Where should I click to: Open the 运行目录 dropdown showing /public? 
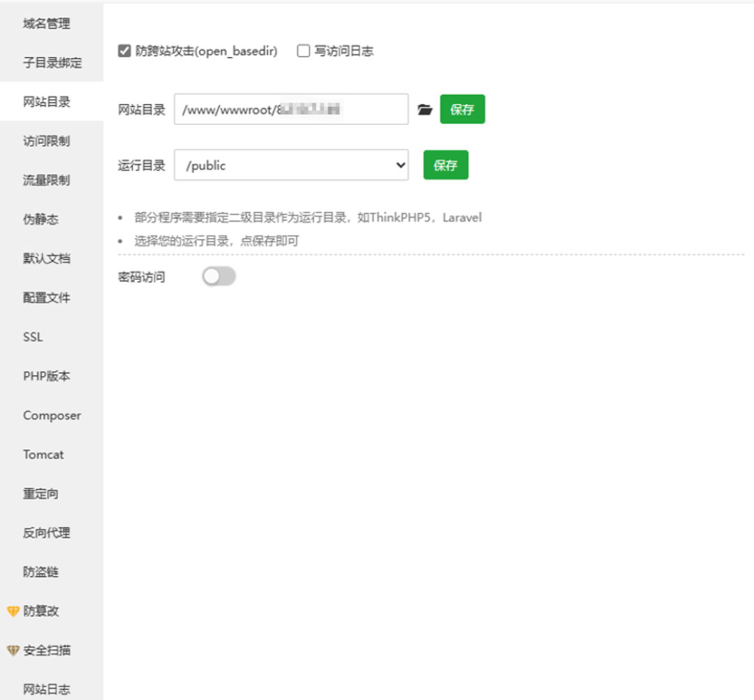point(290,165)
